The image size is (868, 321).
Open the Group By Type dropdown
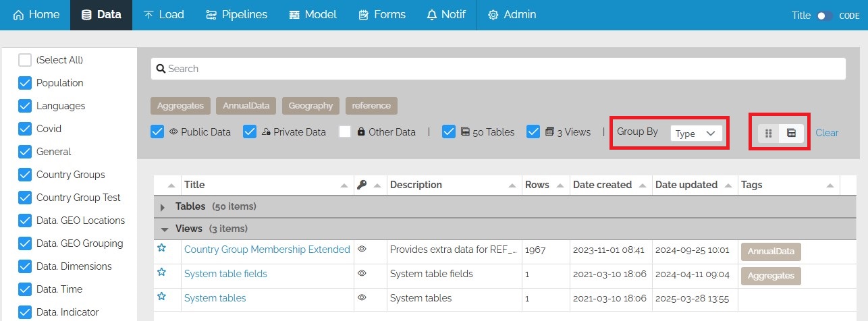tap(696, 134)
